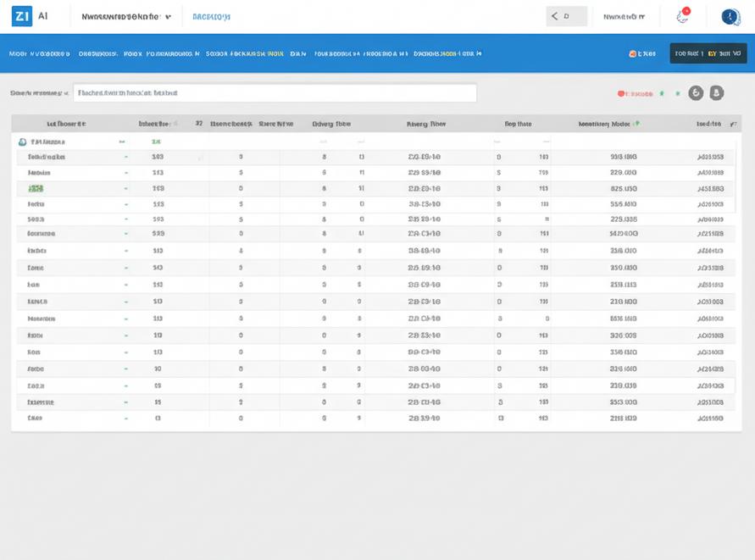Click the blue link text in the top header
This screenshot has width=755, height=560.
coord(211,16)
